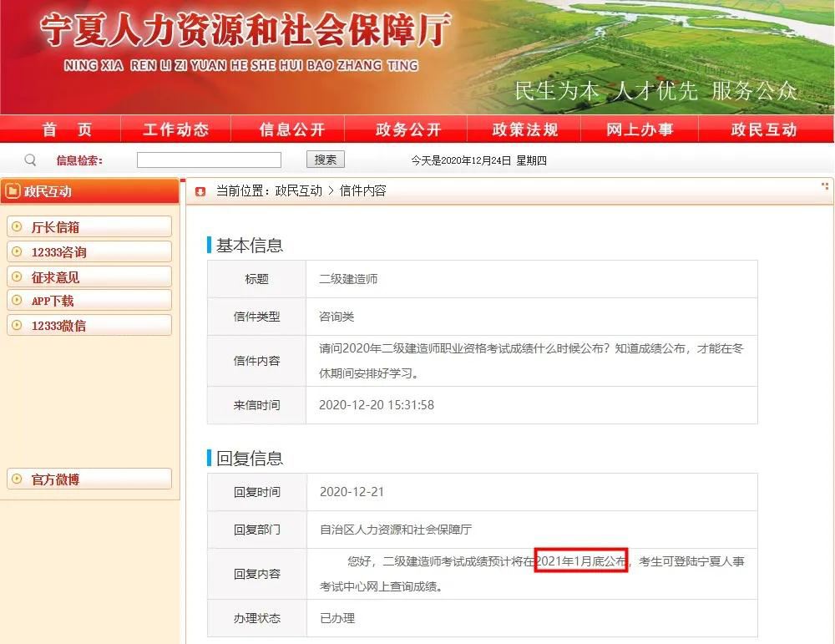This screenshot has height=644, width=835.
Task: Click the arrow bullet icon beside APP下载
Action: coord(18,300)
